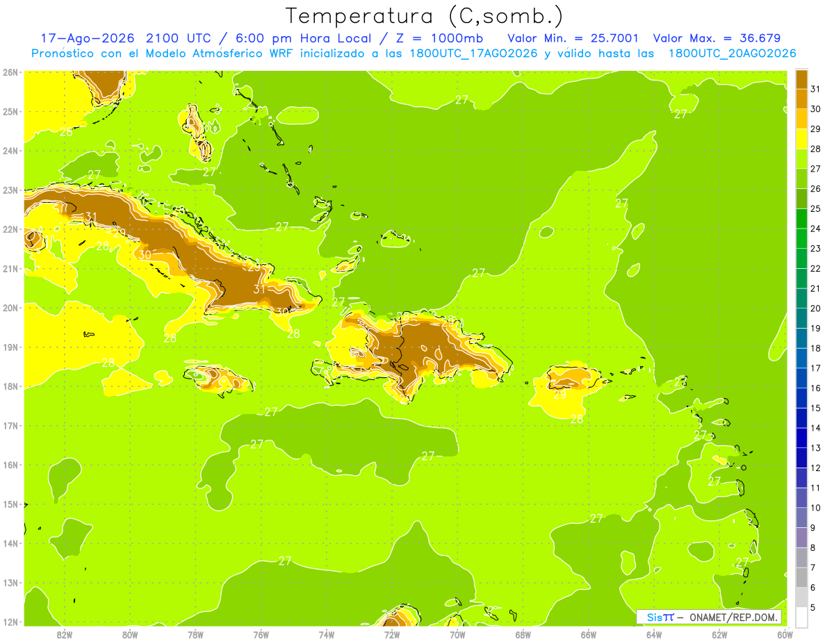Click the '13' color bar label
The image size is (834, 644).
point(816,448)
